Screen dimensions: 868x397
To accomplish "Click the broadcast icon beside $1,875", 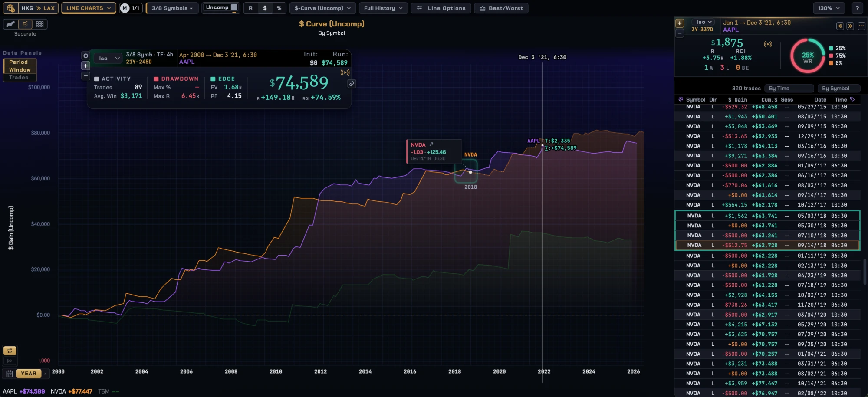I will (768, 44).
